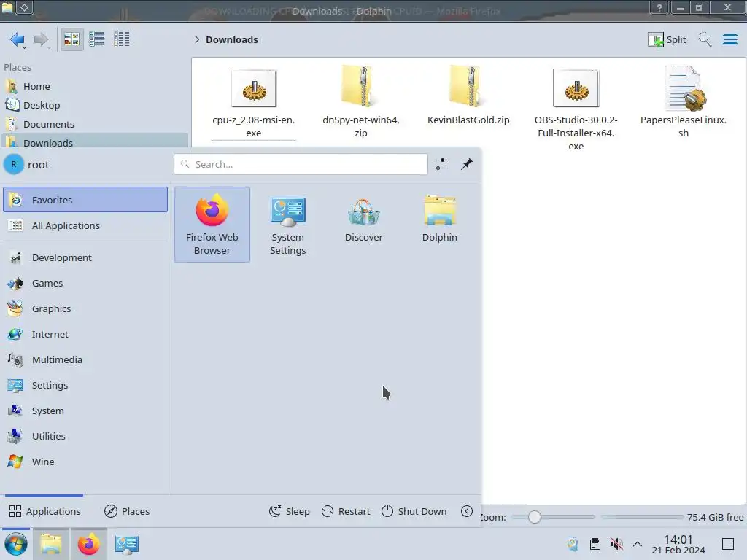The image size is (747, 560).
Task: Expand the breadcrumb chevron before Downloads
Action: [197, 39]
